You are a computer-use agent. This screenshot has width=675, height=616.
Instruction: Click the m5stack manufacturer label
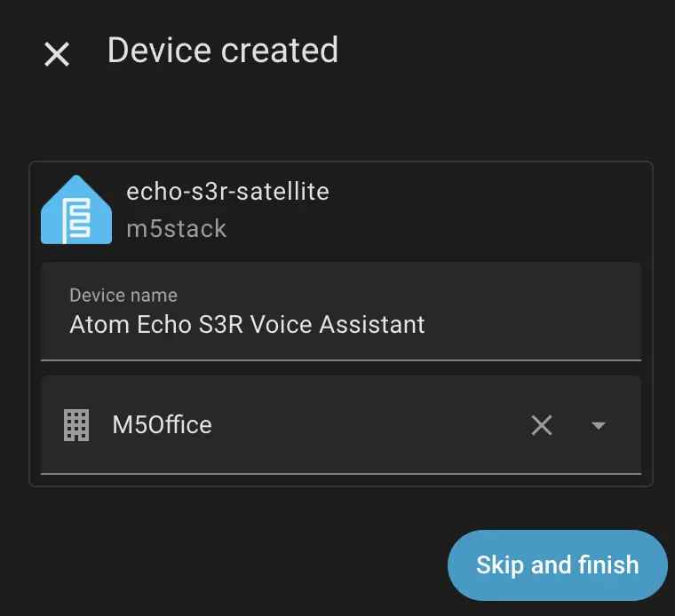[x=177, y=228]
